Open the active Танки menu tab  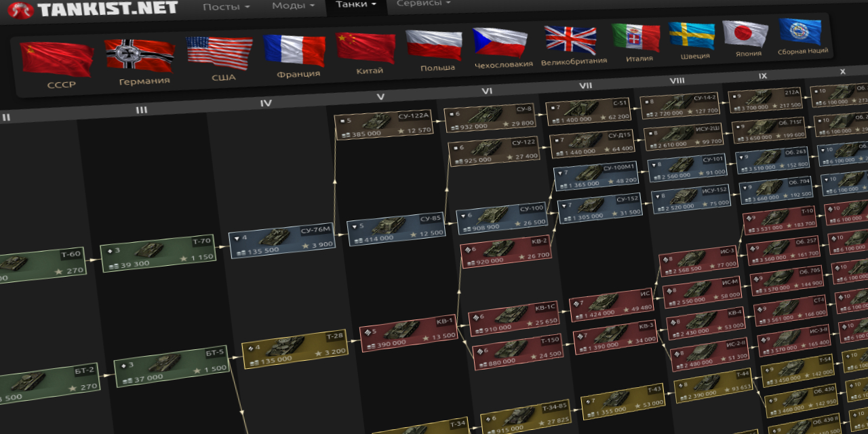(x=356, y=4)
